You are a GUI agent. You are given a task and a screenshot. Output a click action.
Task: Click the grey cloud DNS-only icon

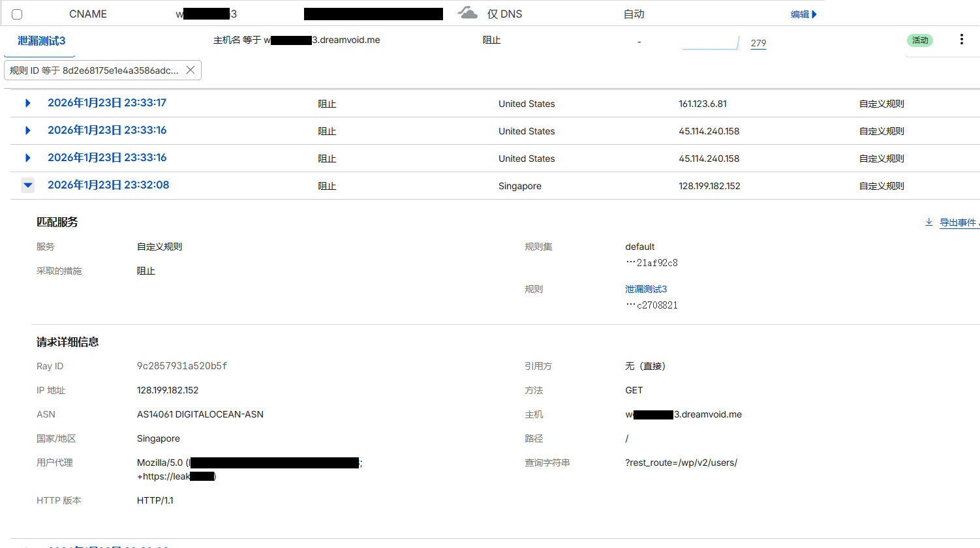(467, 13)
